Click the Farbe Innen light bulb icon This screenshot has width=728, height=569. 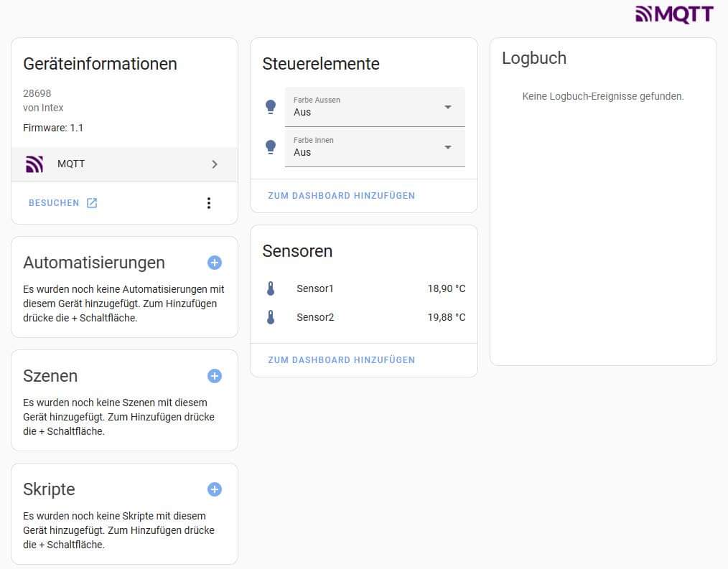(271, 147)
